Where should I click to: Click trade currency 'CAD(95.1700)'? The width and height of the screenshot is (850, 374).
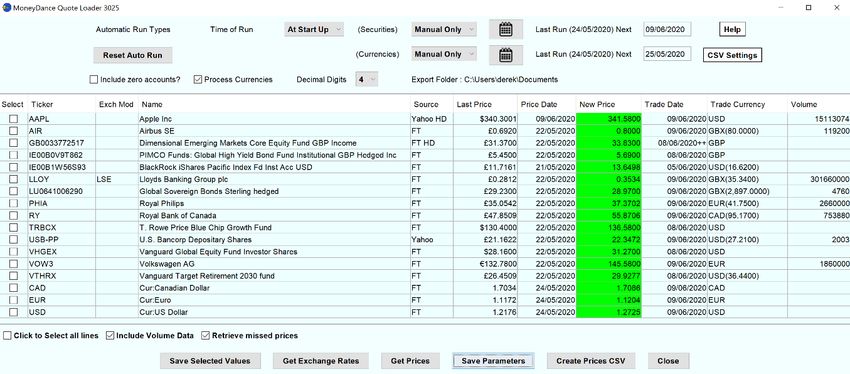click(734, 216)
